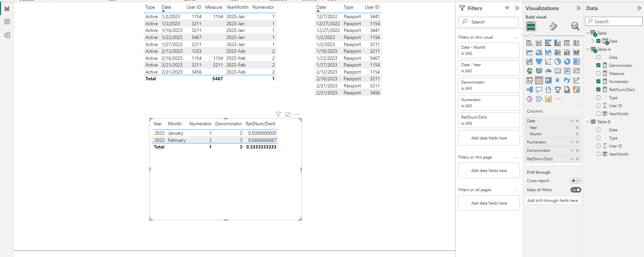Open the Analytics magnifier tab
Viewport: 644px width, 257px height.
click(x=575, y=26)
